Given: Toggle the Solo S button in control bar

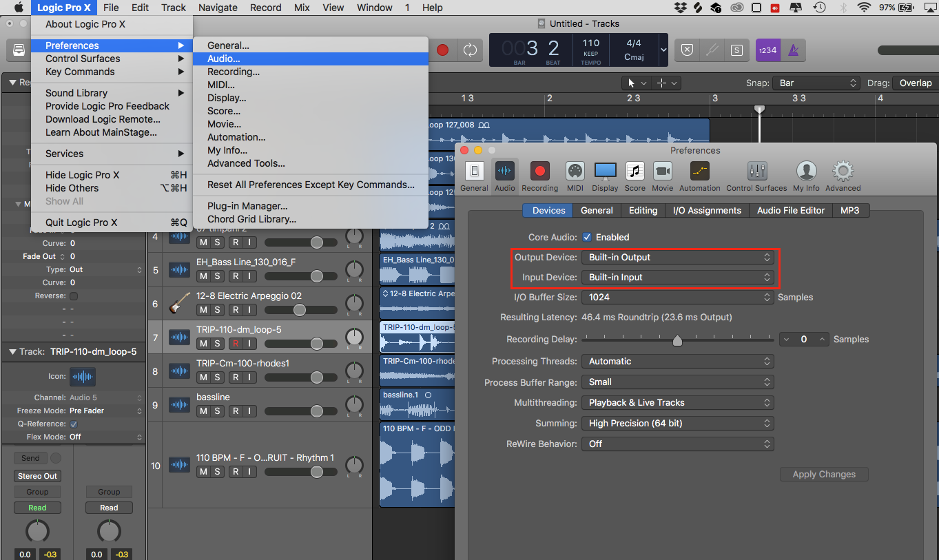Looking at the screenshot, I should point(736,50).
